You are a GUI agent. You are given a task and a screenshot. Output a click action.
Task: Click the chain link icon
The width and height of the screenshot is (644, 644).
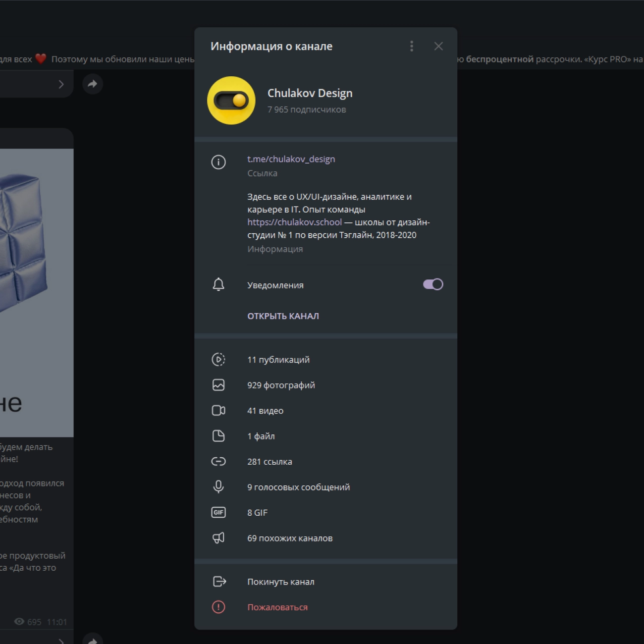point(218,462)
